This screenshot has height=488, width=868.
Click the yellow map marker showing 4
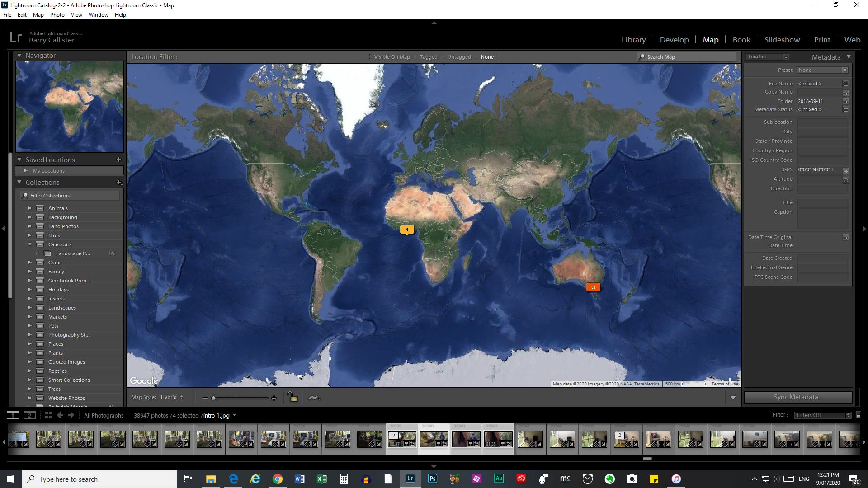(x=407, y=230)
